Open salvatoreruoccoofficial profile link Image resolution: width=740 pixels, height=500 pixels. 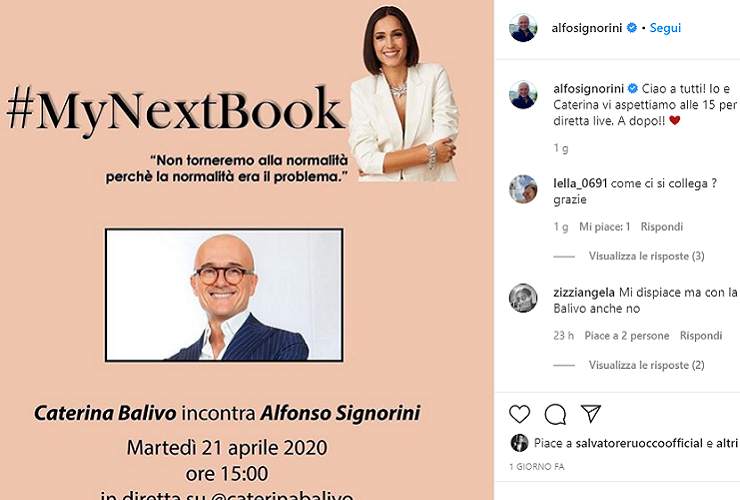pos(639,443)
